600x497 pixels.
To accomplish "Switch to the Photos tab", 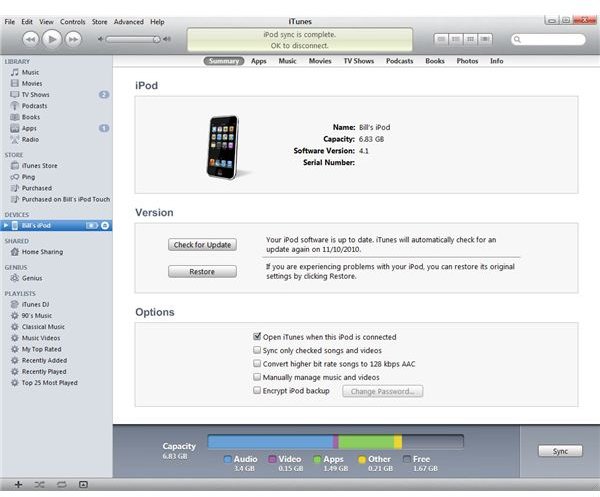I will tap(467, 61).
